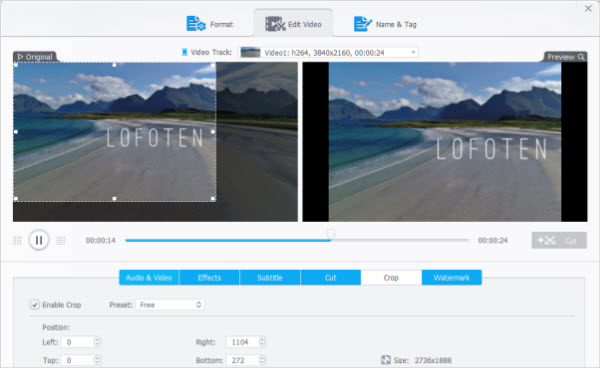Open the Format tab
The image size is (600, 368).
(210, 24)
